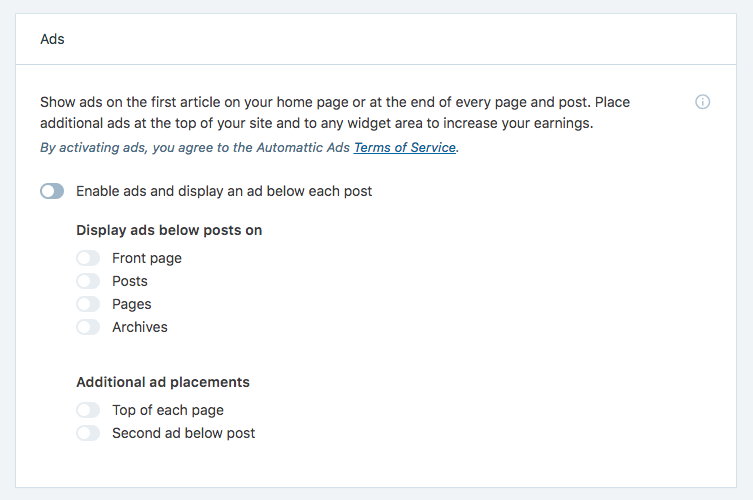This screenshot has width=753, height=500.
Task: Click the 'Top of each page' label text
Action: pyautogui.click(x=168, y=410)
